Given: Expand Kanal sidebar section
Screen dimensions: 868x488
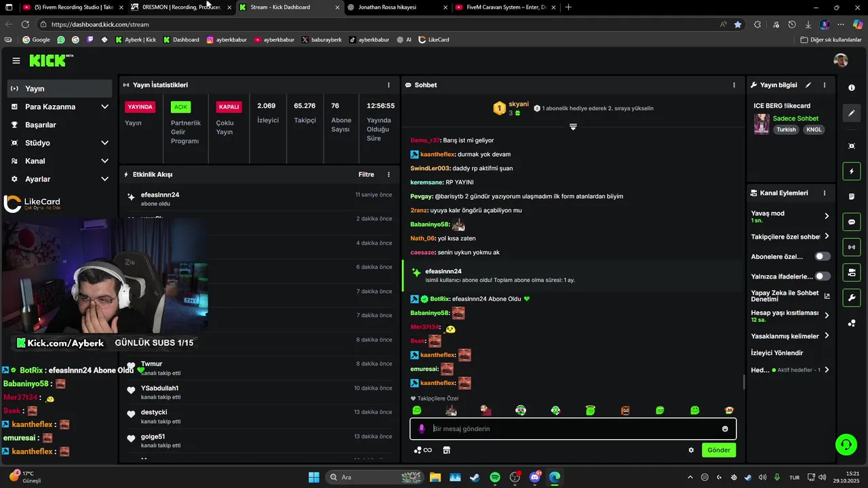Looking at the screenshot, I should [104, 161].
